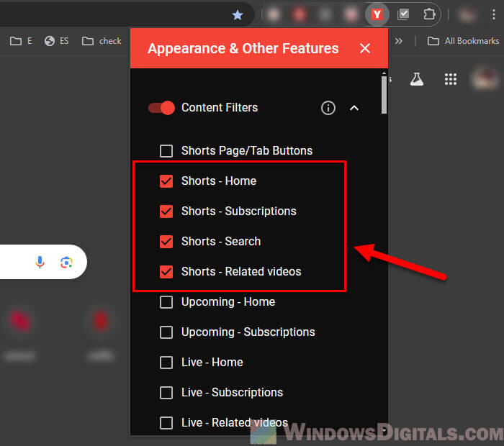
Task: Show more bookmarks with double chevron
Action: 399,41
